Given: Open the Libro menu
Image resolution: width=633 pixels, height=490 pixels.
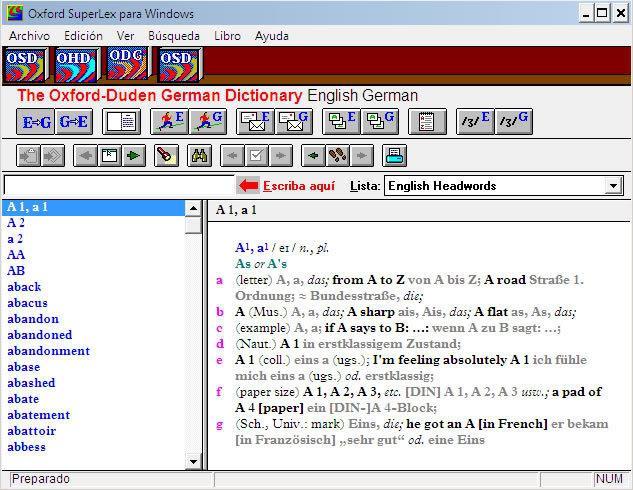Looking at the screenshot, I should [x=227, y=36].
